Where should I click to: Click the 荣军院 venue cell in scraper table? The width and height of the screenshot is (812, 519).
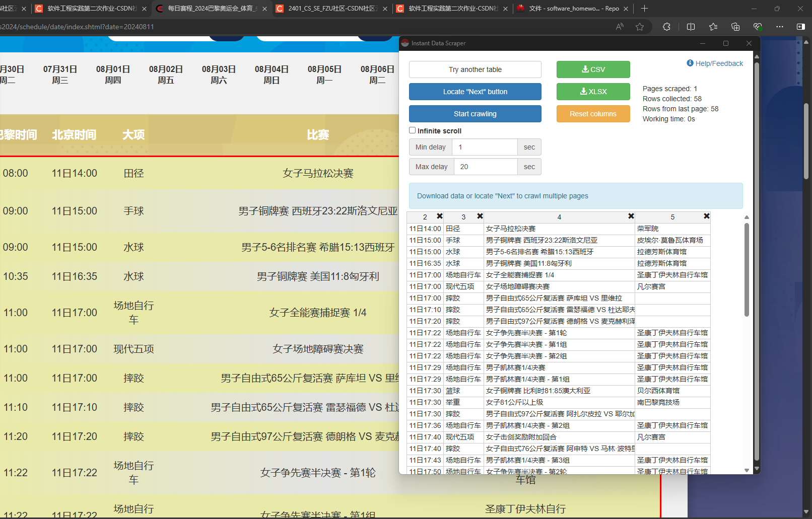pyautogui.click(x=672, y=229)
